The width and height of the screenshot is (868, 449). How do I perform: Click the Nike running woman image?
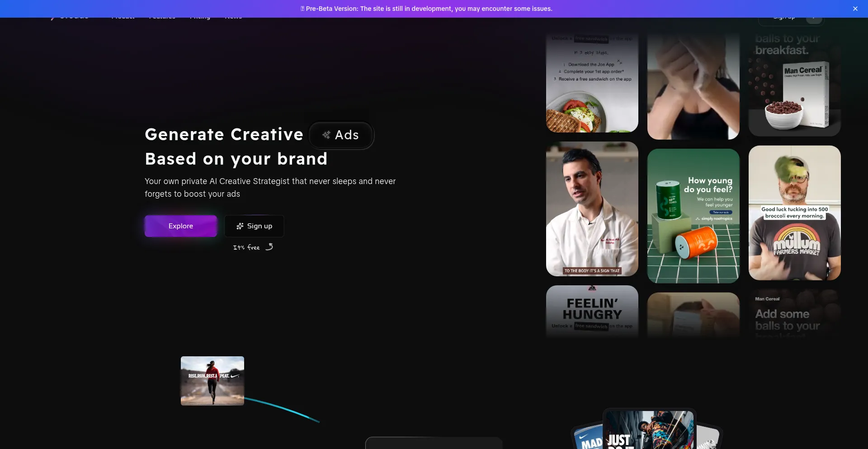pyautogui.click(x=212, y=381)
